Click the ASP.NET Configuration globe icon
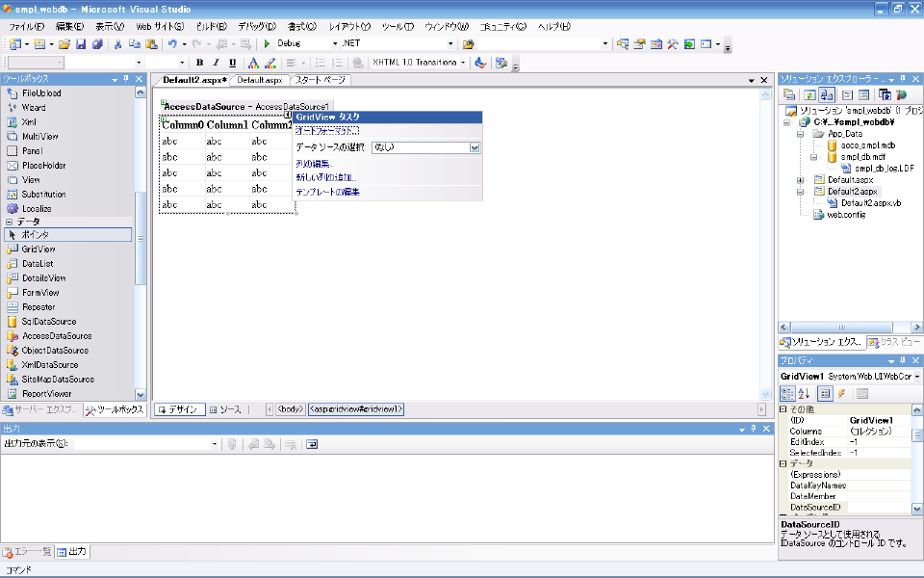Image resolution: width=924 pixels, height=578 pixels. tap(901, 95)
